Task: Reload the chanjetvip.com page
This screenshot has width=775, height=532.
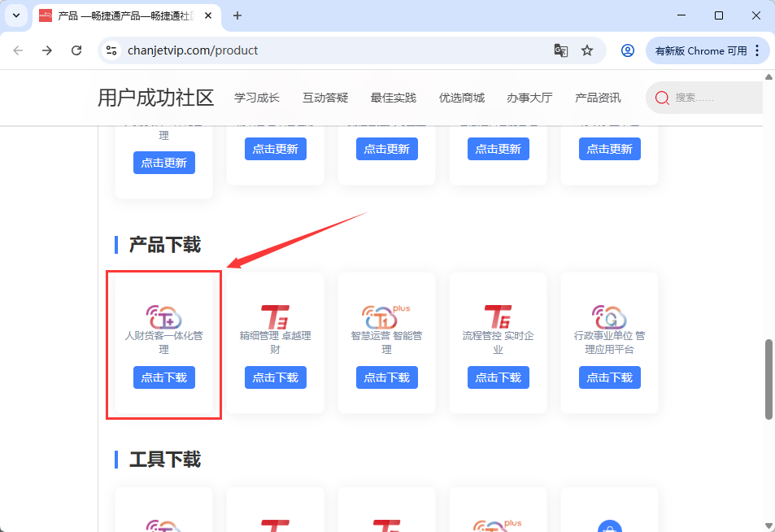Action: tap(76, 50)
